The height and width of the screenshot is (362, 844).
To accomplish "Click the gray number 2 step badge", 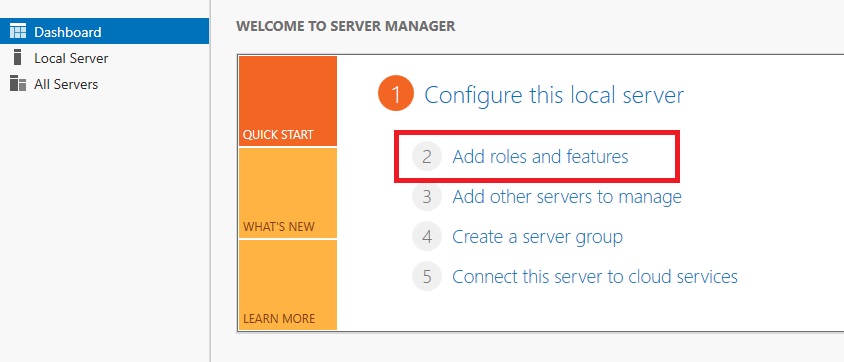I will (x=427, y=157).
